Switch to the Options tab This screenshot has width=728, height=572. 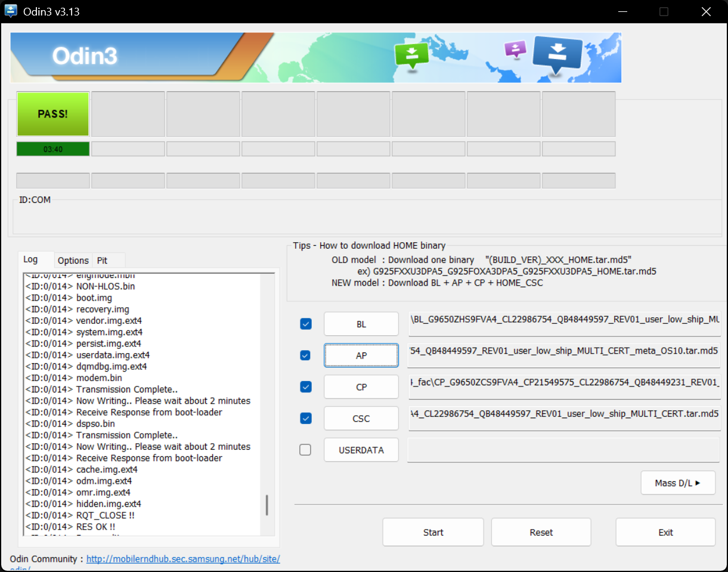click(73, 261)
